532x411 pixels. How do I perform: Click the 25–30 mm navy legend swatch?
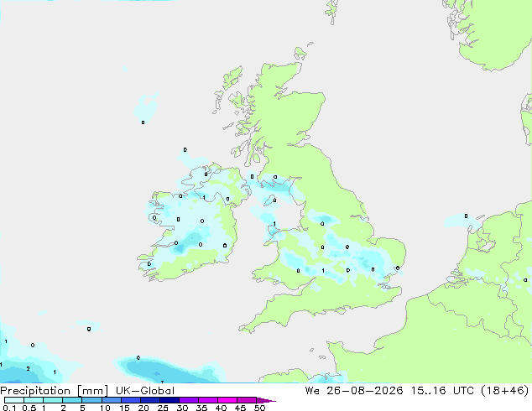pos(170,400)
